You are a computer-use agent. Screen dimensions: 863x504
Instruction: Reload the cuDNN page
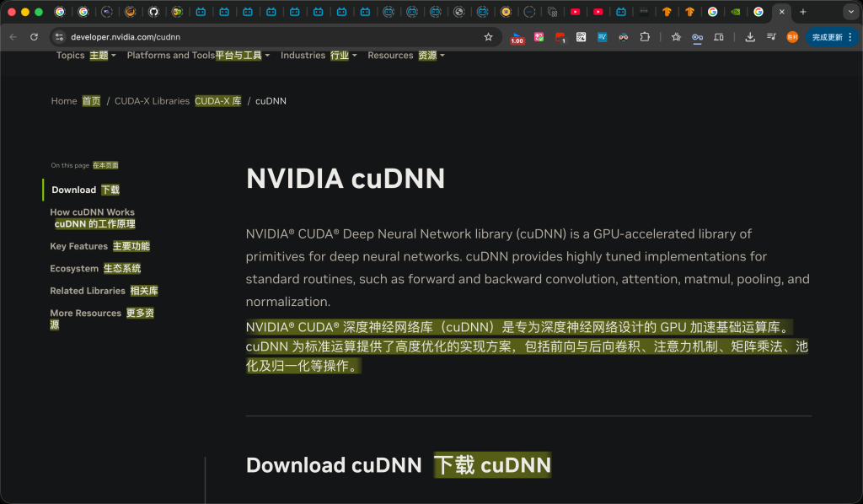[x=34, y=37]
